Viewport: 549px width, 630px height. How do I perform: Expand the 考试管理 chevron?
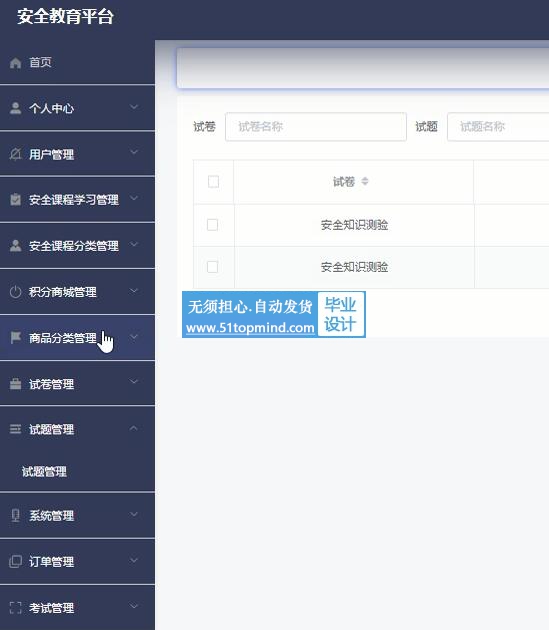tap(134, 605)
